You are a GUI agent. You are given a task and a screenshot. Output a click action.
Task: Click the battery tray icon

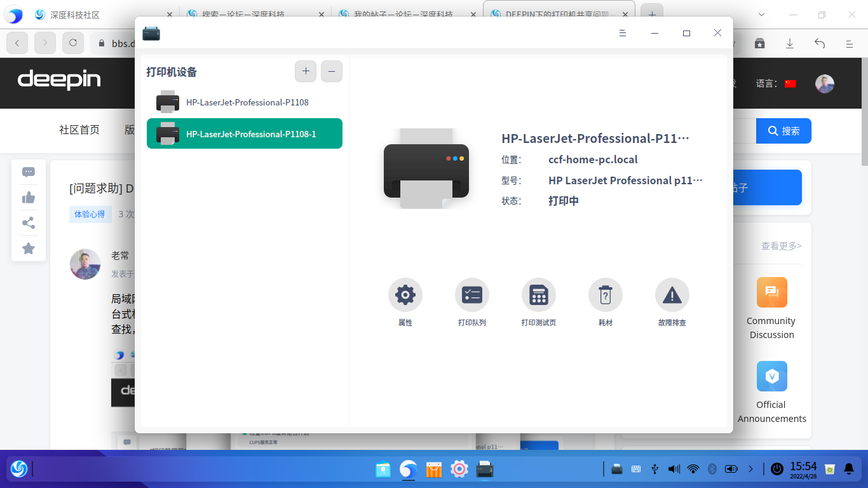pos(731,470)
